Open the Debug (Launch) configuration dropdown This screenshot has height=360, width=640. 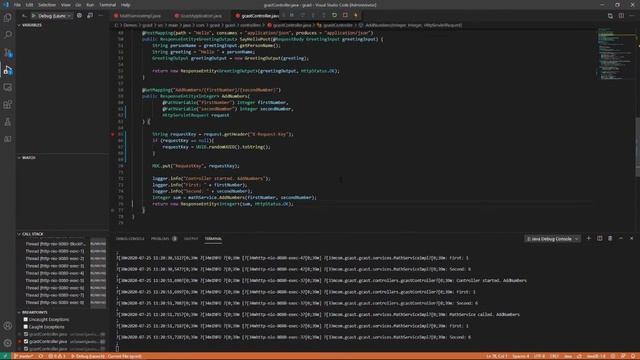(x=54, y=16)
